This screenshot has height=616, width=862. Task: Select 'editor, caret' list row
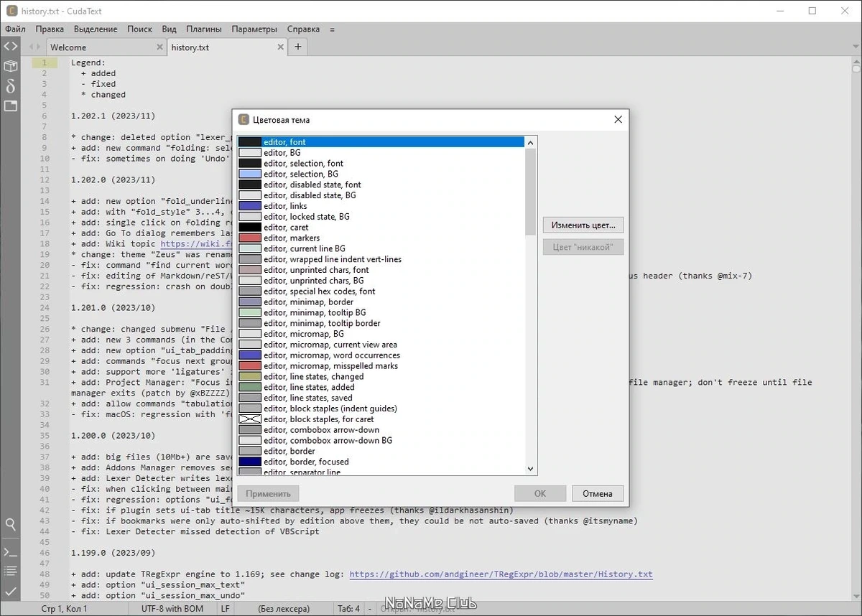pos(381,227)
